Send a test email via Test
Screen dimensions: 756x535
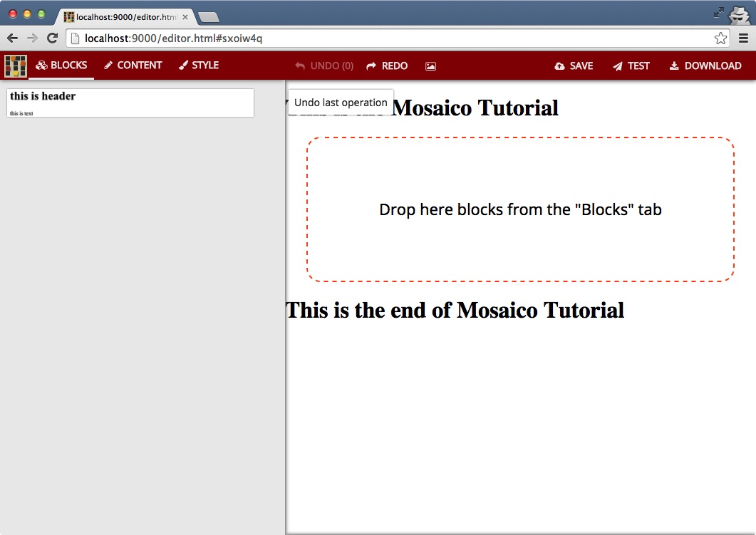tap(631, 66)
